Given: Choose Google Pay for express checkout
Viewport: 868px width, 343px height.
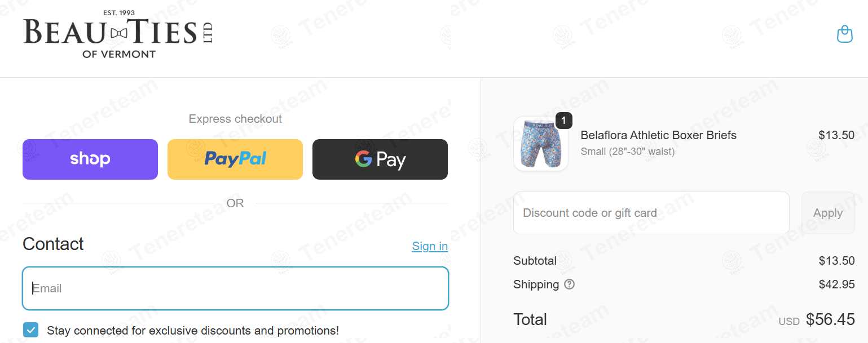Looking at the screenshot, I should pyautogui.click(x=380, y=159).
